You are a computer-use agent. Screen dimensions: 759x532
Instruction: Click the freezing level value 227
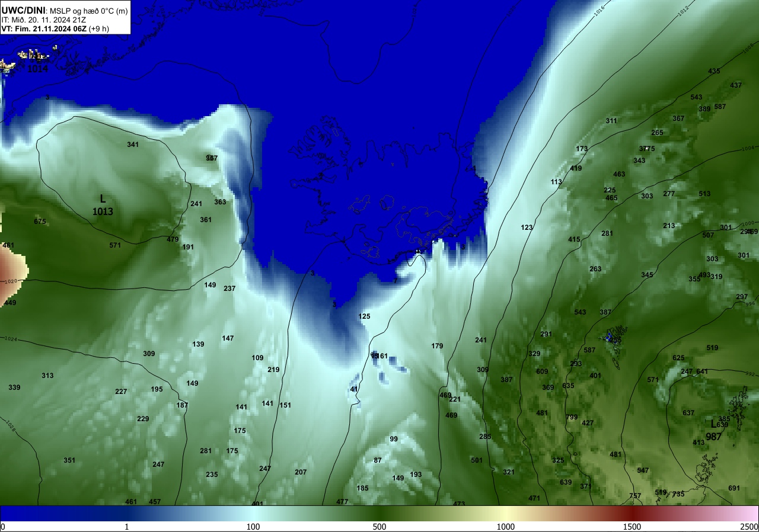tap(121, 392)
